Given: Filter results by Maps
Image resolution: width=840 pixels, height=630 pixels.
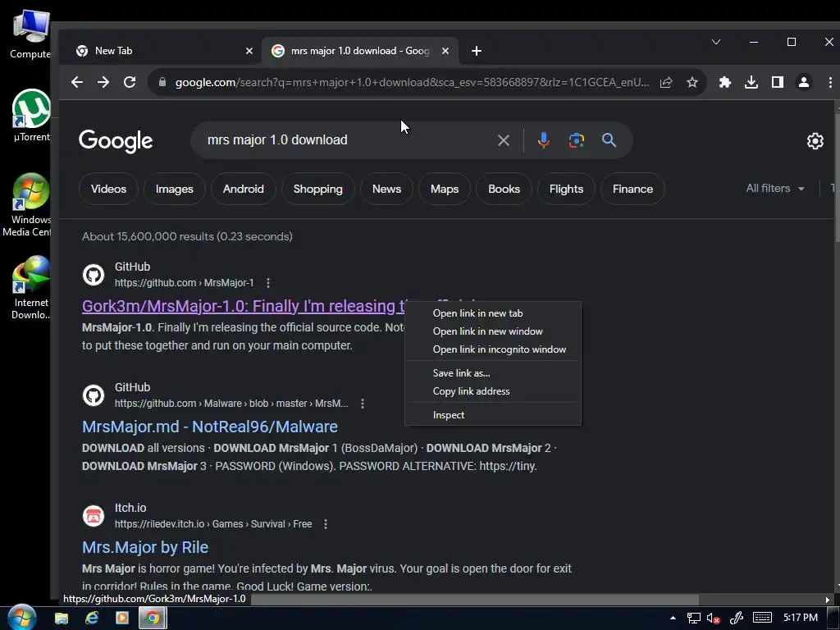Looking at the screenshot, I should (x=444, y=189).
